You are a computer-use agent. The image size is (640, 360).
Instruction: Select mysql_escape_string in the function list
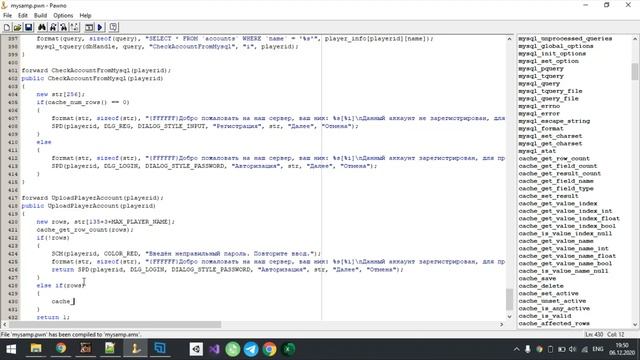click(x=554, y=121)
